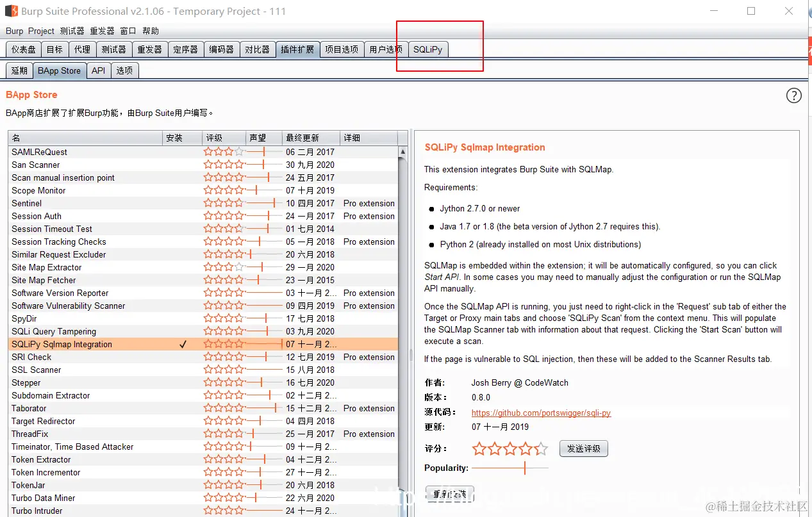The height and width of the screenshot is (517, 812).
Task: Select the Session Timeout Test row
Action: [204, 229]
